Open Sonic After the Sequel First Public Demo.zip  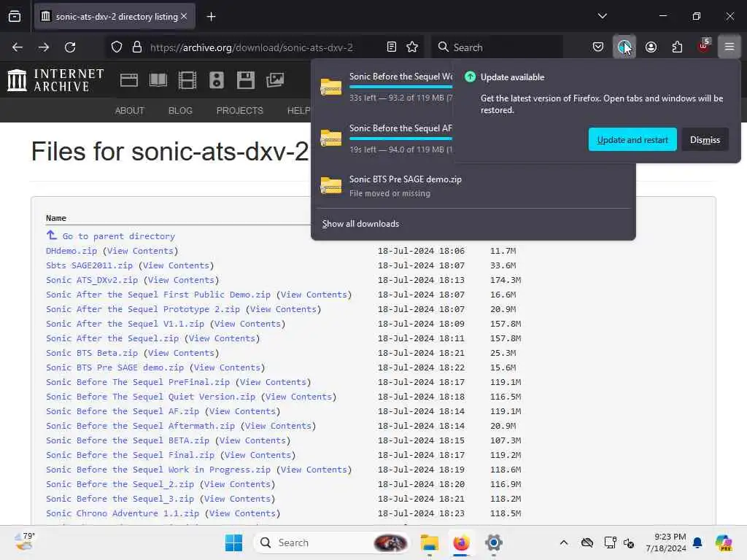pyautogui.click(x=158, y=295)
